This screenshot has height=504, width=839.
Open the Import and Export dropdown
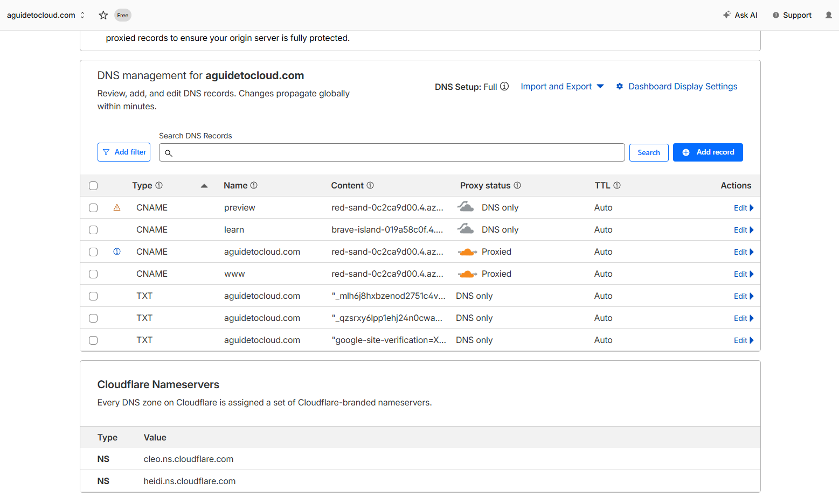[562, 86]
